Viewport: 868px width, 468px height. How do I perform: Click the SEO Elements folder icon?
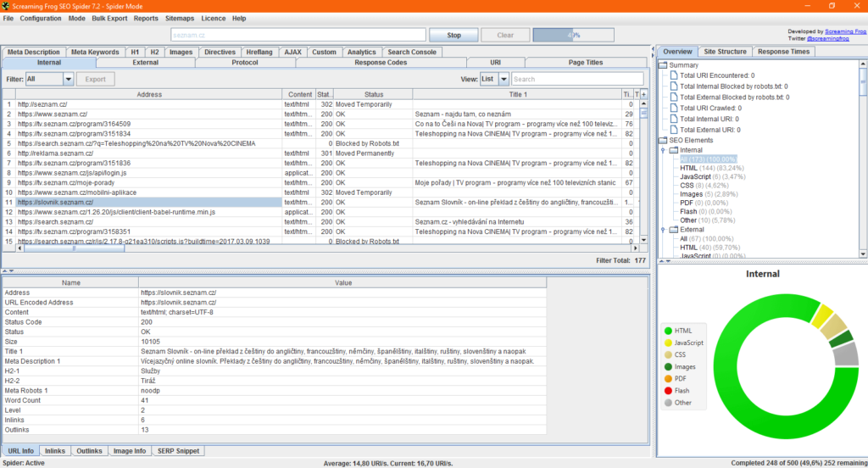click(x=663, y=140)
